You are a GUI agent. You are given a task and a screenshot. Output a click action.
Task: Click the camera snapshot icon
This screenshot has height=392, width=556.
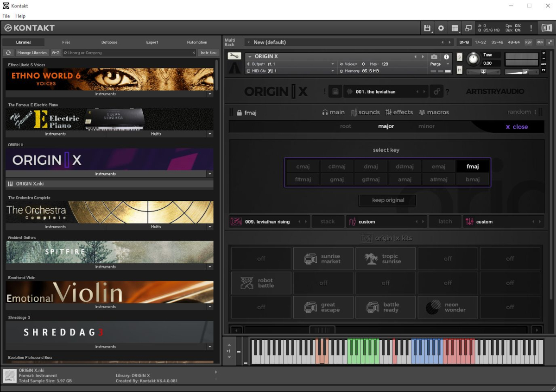pyautogui.click(x=434, y=57)
